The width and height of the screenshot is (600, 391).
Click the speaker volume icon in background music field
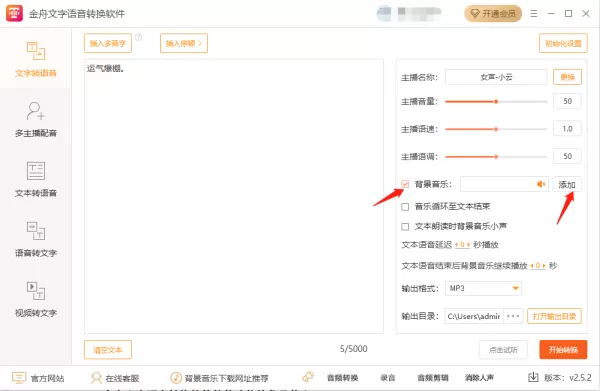coord(541,184)
